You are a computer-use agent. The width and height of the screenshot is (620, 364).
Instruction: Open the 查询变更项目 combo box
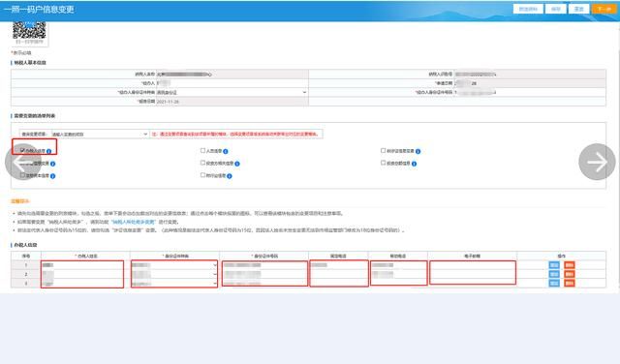tap(101, 134)
